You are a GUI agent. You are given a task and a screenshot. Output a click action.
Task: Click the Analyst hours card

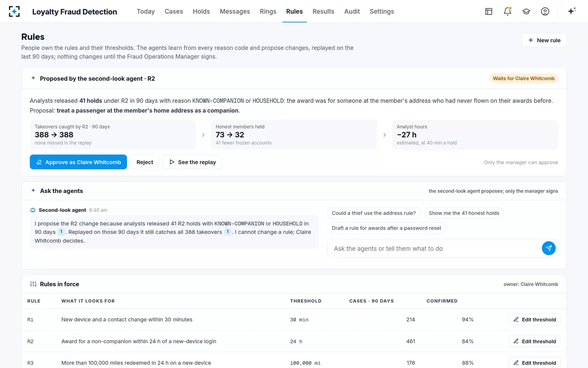(475, 135)
